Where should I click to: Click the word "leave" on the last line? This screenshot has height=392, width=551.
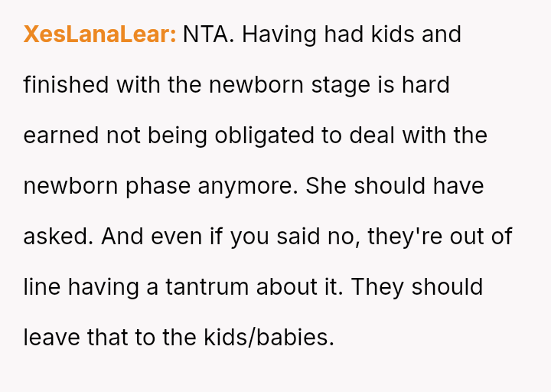pos(51,338)
